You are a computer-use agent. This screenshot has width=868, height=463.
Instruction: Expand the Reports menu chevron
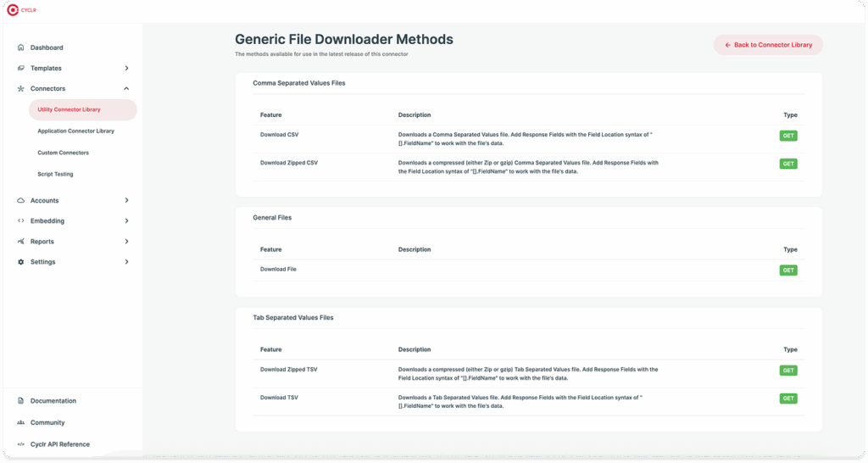[x=127, y=242]
